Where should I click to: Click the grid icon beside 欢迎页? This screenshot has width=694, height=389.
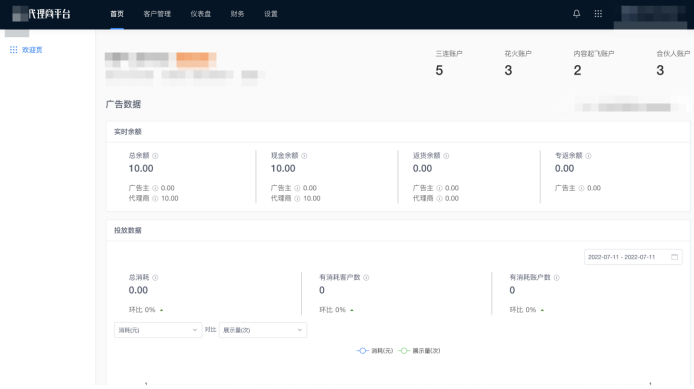(x=14, y=50)
